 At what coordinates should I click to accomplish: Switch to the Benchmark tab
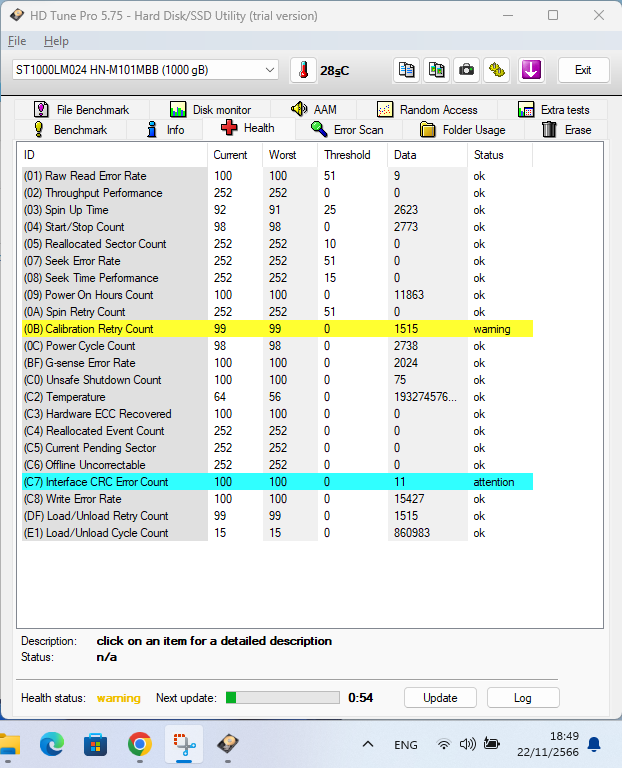click(x=70, y=130)
